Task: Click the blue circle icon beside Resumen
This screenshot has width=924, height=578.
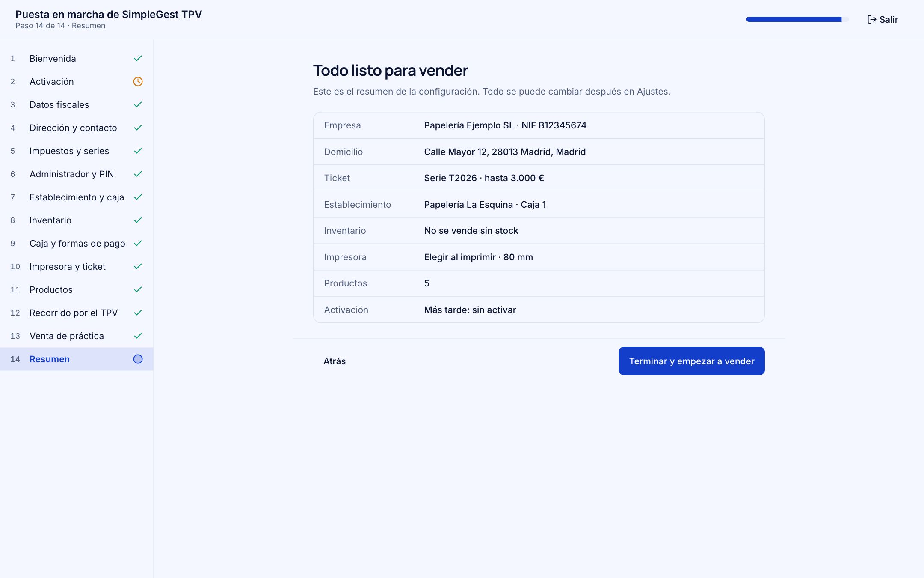Action: 138,359
